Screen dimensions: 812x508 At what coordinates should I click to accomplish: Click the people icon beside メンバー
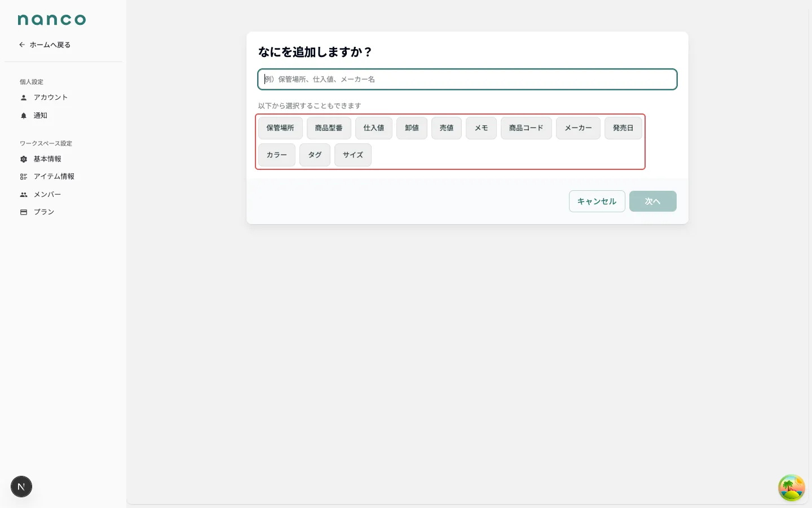24,195
